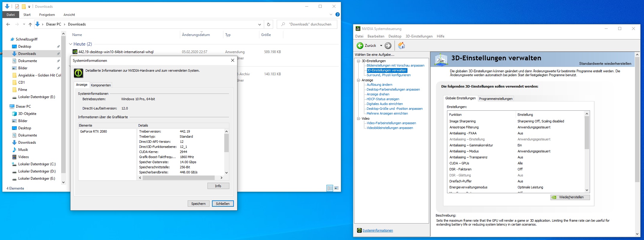Viewport: 644px width, 240px height.
Task: Select the Energieverwaltungsmodus setting row
Action: point(515,187)
